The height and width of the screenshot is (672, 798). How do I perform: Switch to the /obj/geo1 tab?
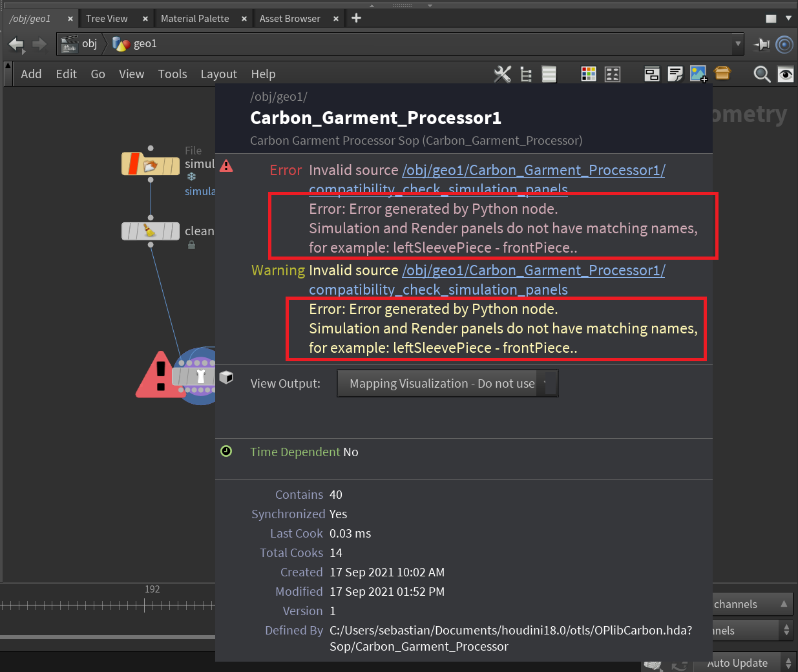click(x=30, y=19)
